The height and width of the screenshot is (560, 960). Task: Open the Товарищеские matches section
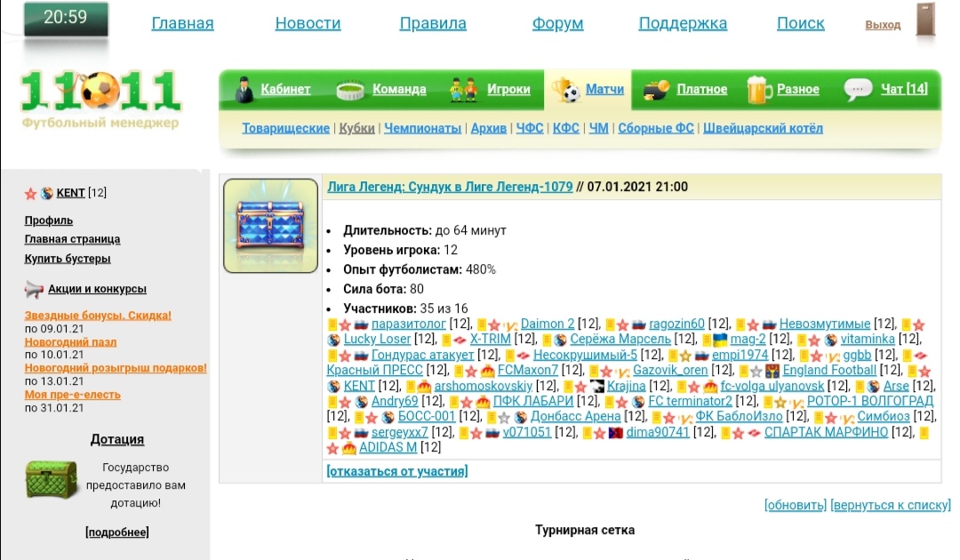tap(285, 128)
